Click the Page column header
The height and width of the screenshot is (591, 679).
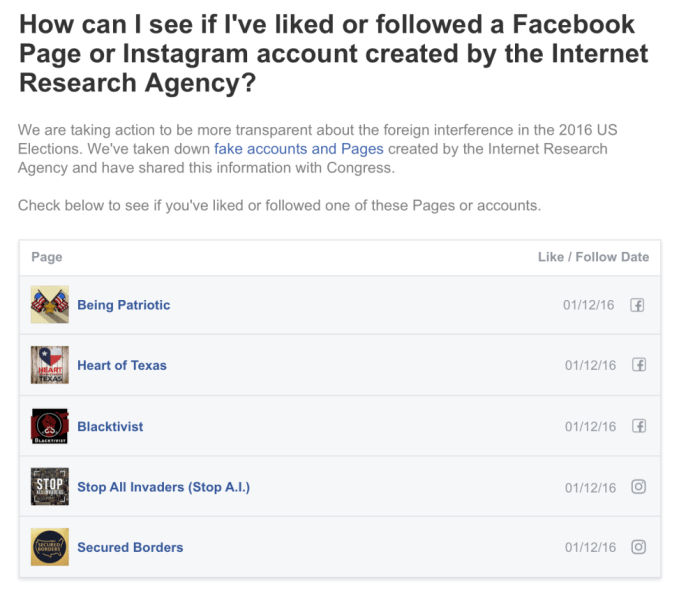click(47, 257)
